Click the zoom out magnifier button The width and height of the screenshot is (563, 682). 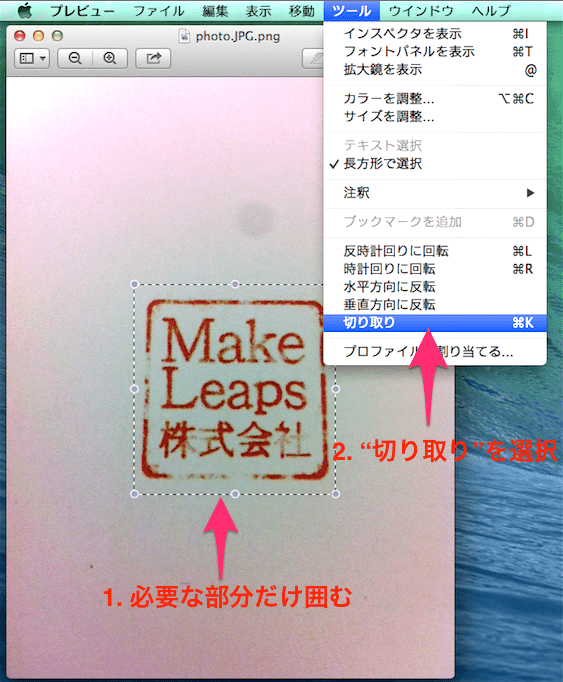point(75,58)
